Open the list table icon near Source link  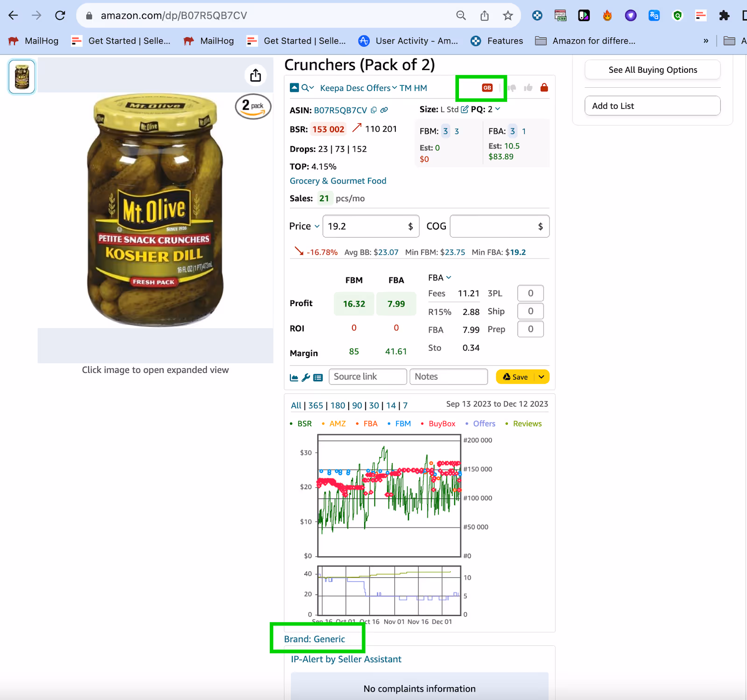(x=318, y=378)
